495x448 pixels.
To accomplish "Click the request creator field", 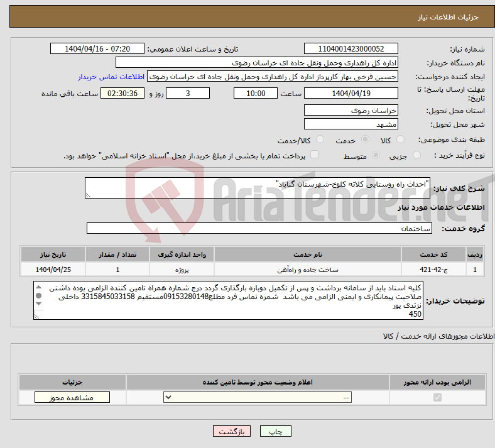I will click(273, 77).
